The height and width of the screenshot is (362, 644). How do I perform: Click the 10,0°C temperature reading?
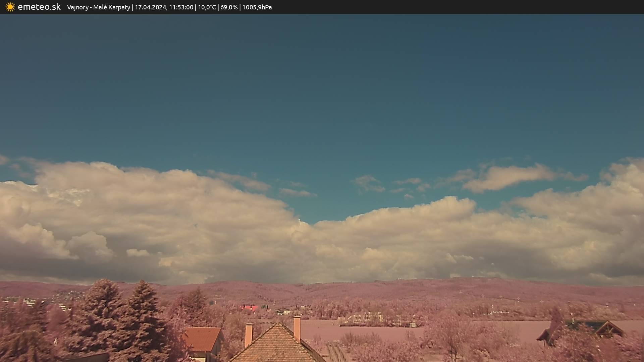207,7
